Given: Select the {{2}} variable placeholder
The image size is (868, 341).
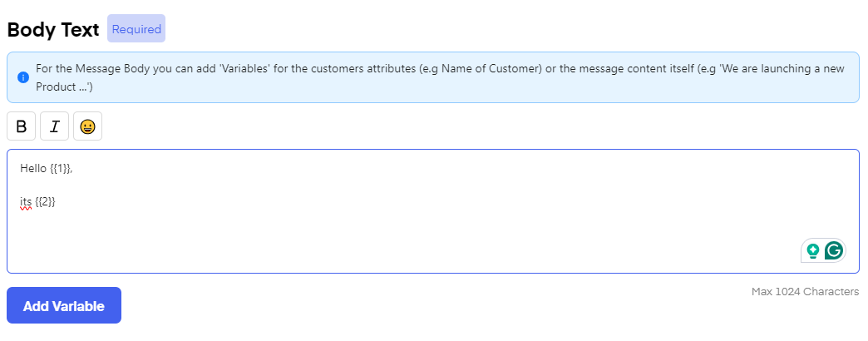Looking at the screenshot, I should click(x=45, y=202).
